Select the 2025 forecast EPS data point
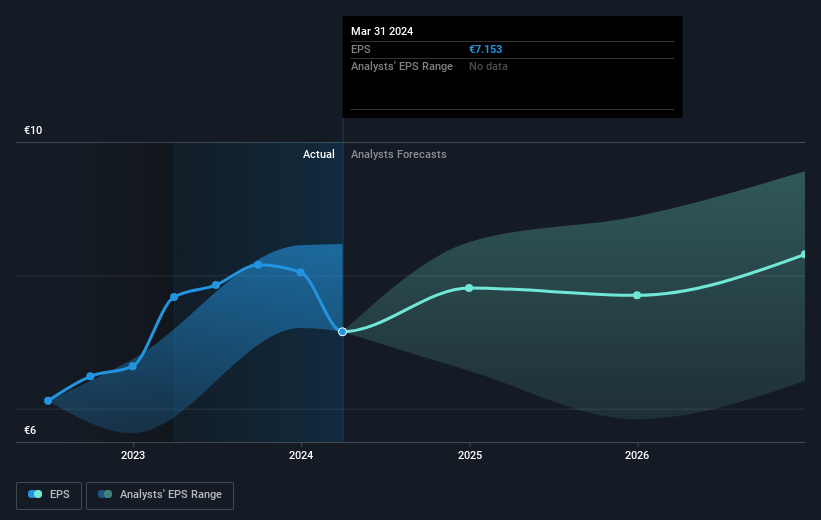Viewport: 821px width, 520px height. [x=469, y=288]
